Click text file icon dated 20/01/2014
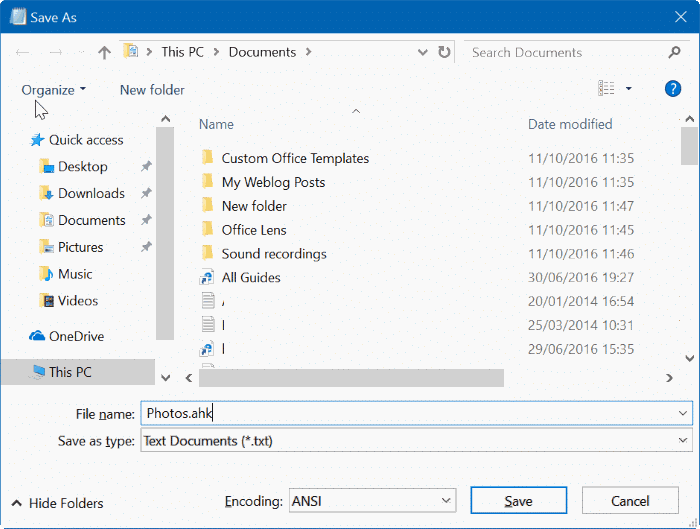 pos(208,301)
